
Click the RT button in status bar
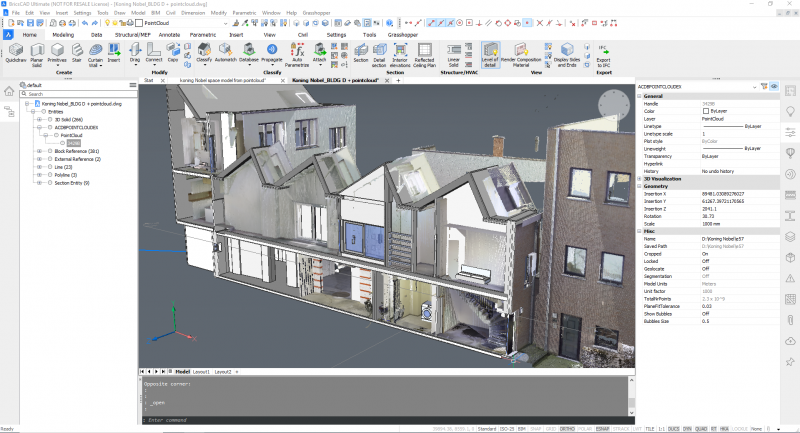pyautogui.click(x=714, y=429)
